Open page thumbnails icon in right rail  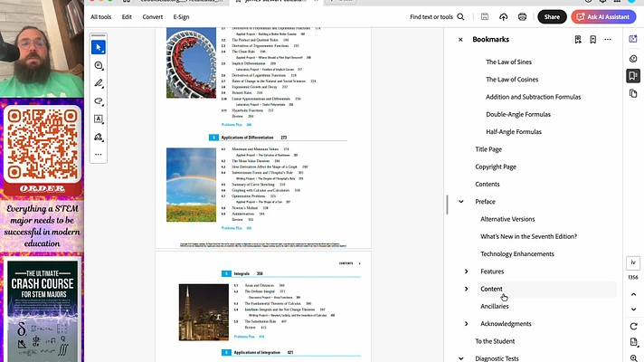tap(633, 94)
